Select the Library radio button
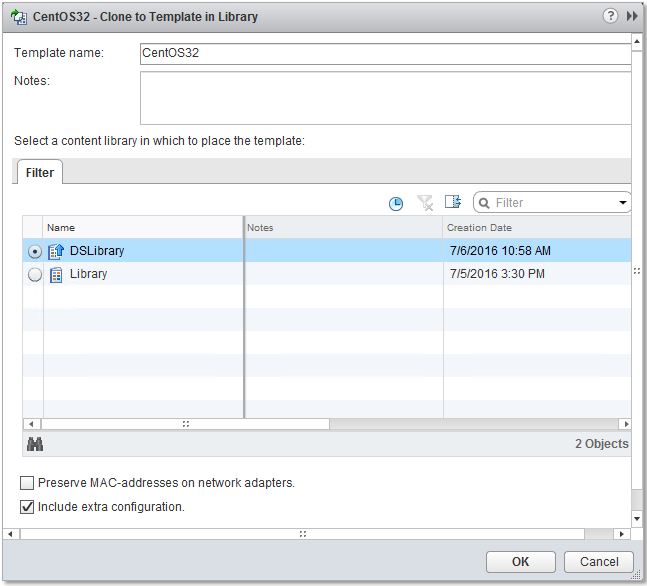This screenshot has height=586, width=647. click(x=35, y=274)
